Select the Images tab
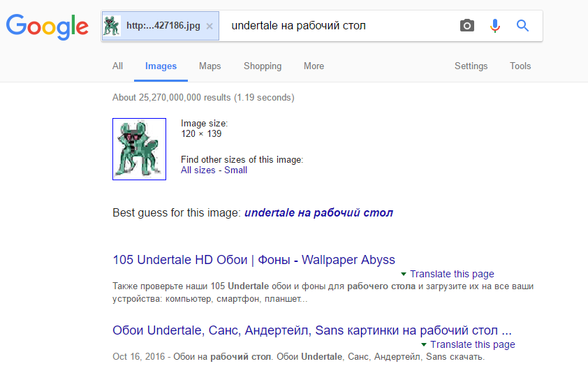 pyautogui.click(x=161, y=66)
